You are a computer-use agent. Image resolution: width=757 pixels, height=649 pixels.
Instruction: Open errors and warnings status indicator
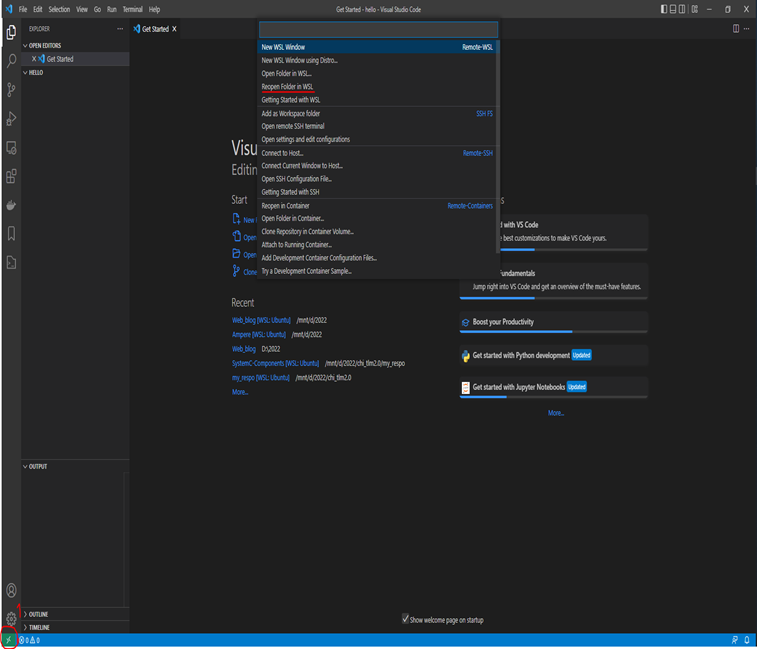pyautogui.click(x=29, y=640)
